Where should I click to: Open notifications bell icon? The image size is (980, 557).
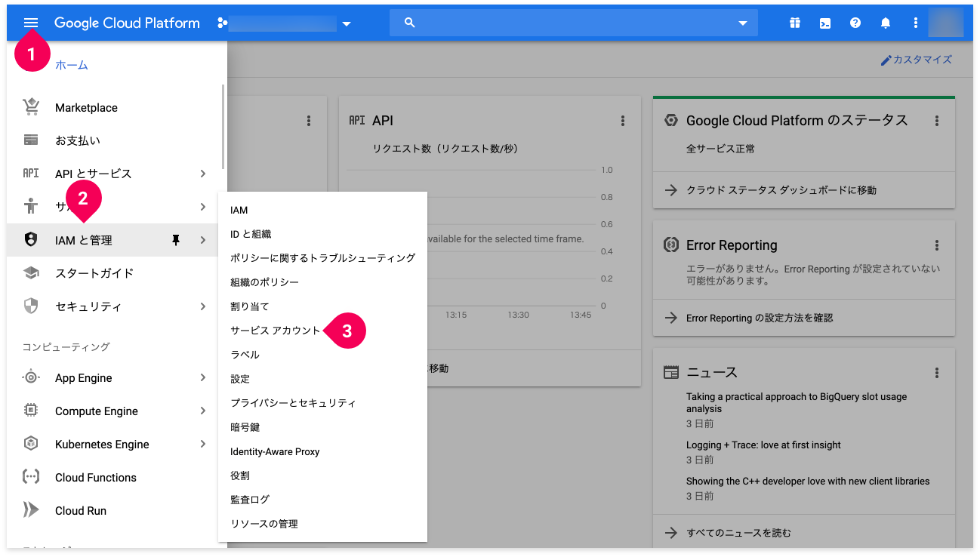886,23
